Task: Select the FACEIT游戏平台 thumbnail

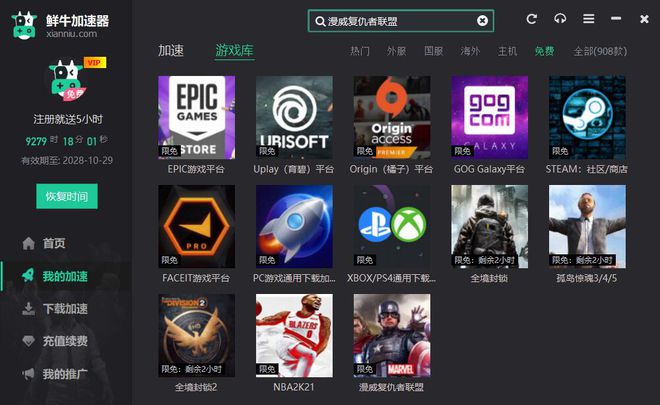Action: coord(197,226)
